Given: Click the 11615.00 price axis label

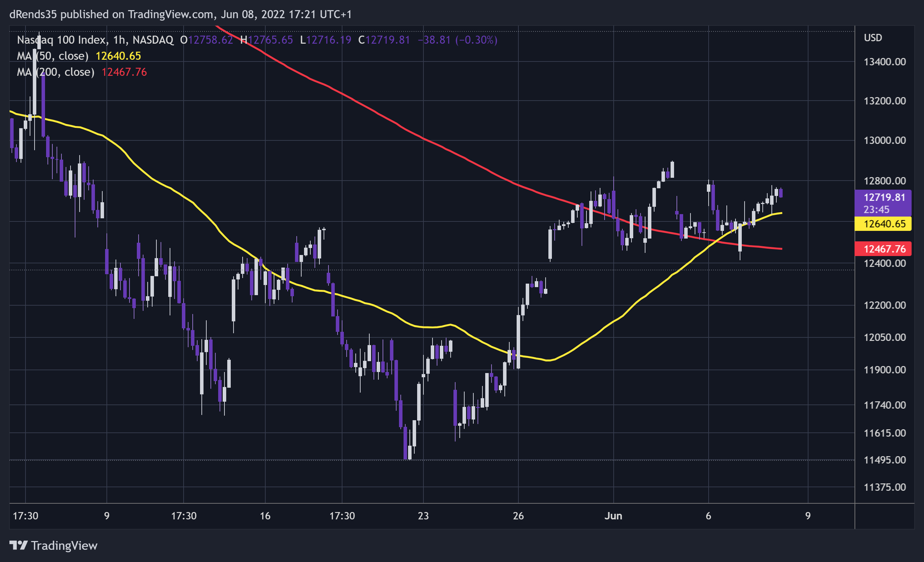Looking at the screenshot, I should pos(885,433).
